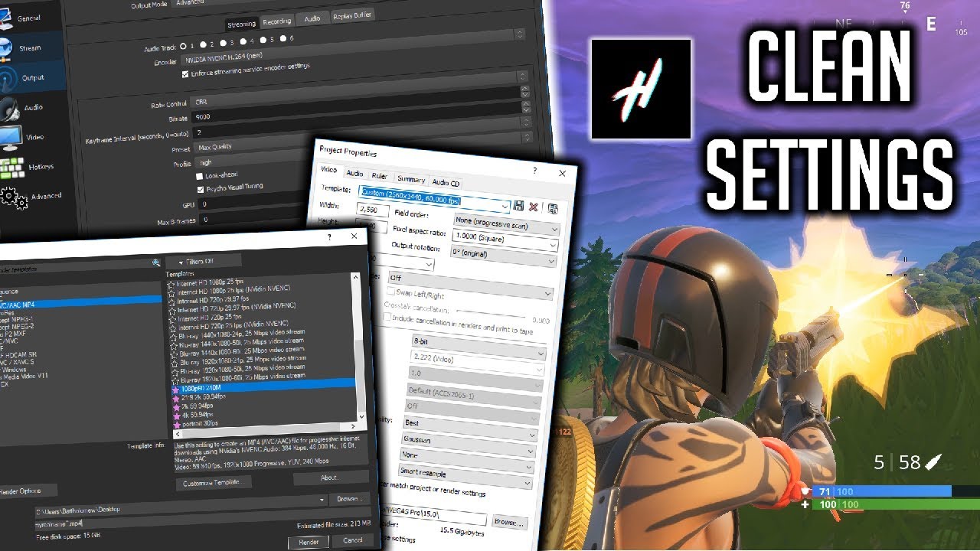Select the Output broadcast icon in OBS sidebar
The width and height of the screenshot is (980, 551).
[8, 79]
